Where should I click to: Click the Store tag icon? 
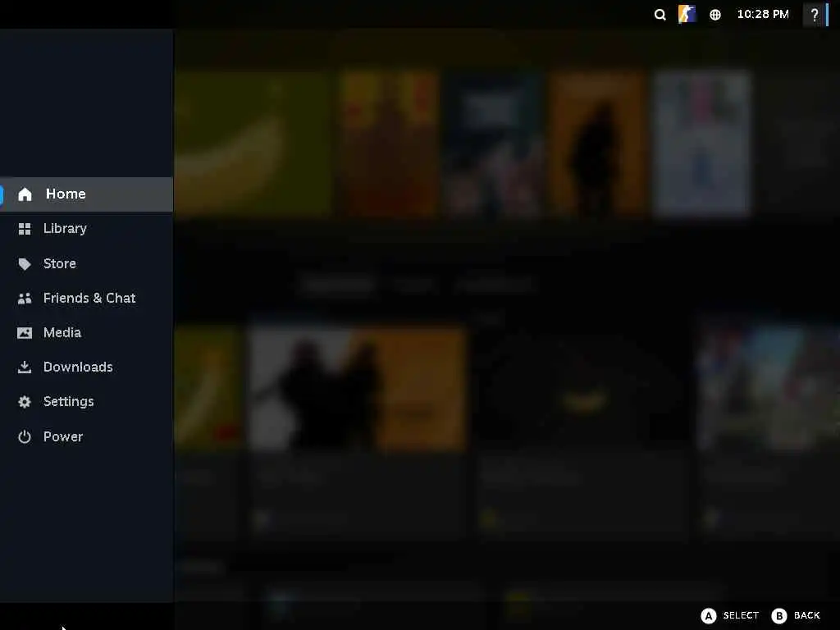click(x=25, y=263)
